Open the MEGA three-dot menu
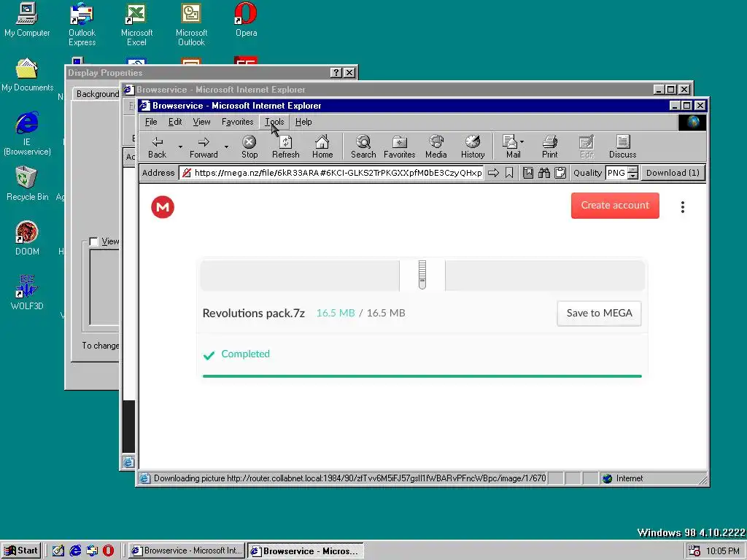The image size is (747, 560). click(683, 206)
